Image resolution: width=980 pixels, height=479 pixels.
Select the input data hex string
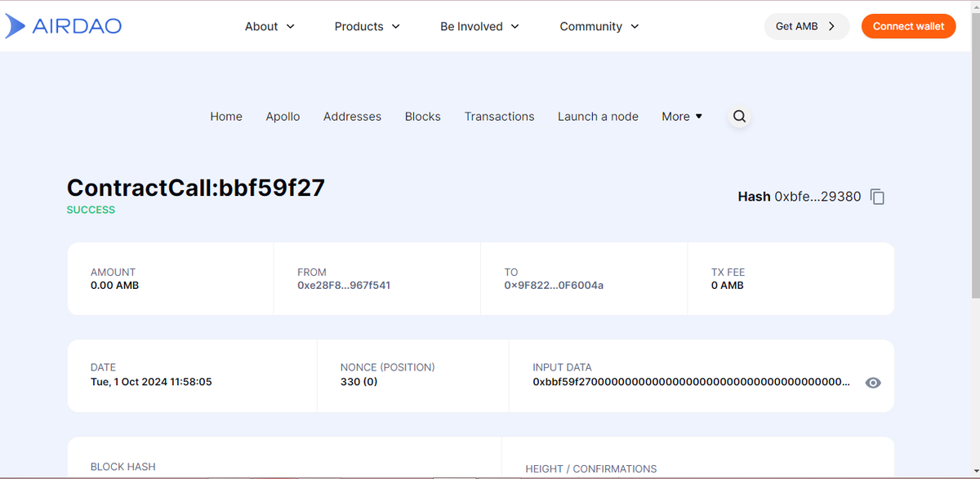pyautogui.click(x=691, y=381)
